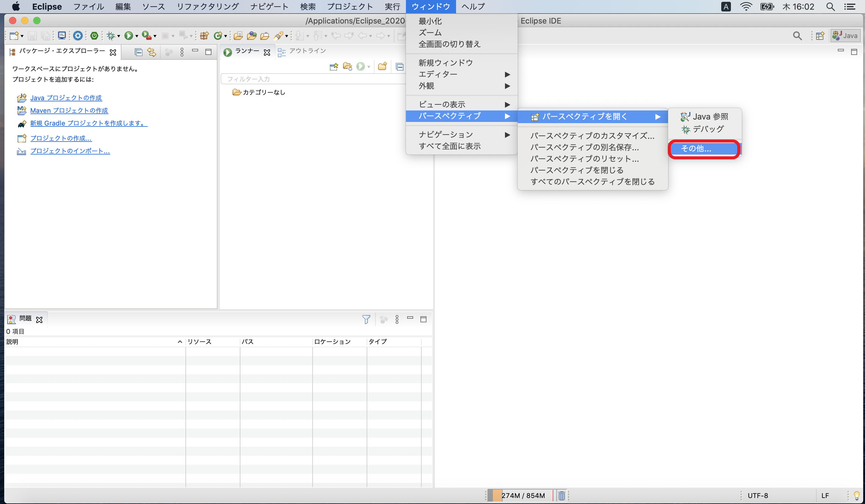Click the Open Task folder icon with spheres
Viewport: 865px width, 504px height.
pyautogui.click(x=252, y=35)
